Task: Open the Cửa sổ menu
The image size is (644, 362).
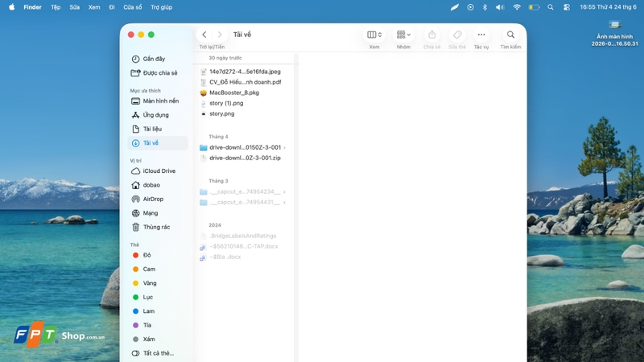Action: point(133,7)
